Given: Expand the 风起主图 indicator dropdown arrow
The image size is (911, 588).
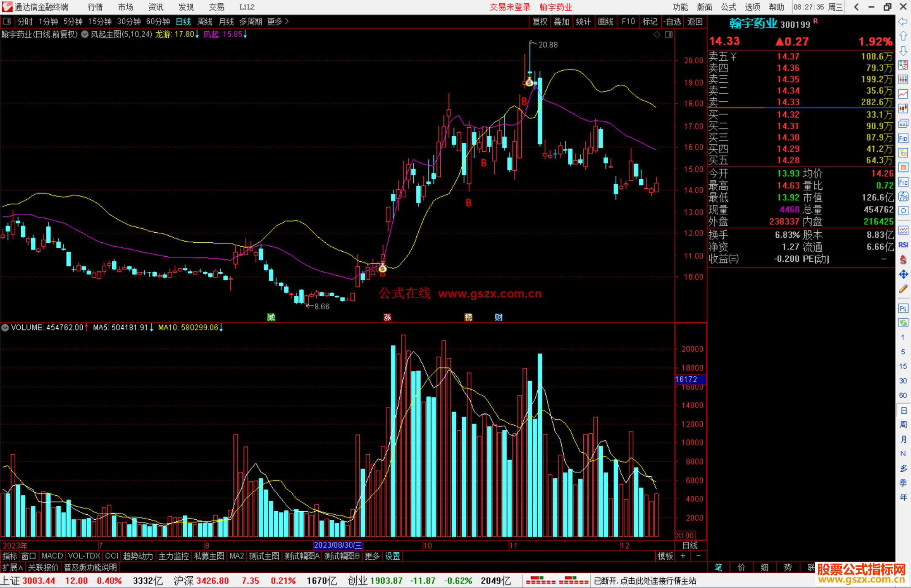Looking at the screenshot, I should pyautogui.click(x=85, y=35).
